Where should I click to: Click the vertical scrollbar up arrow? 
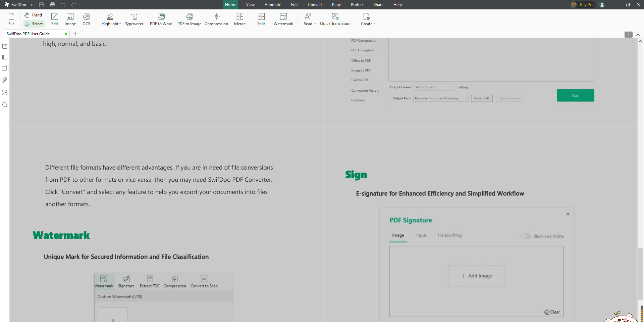pyautogui.click(x=640, y=41)
